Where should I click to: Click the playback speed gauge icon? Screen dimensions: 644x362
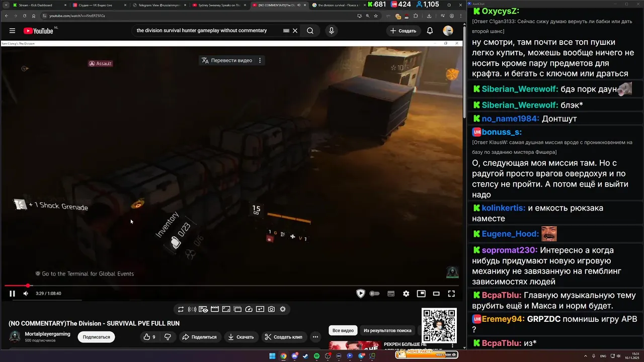pos(249,309)
